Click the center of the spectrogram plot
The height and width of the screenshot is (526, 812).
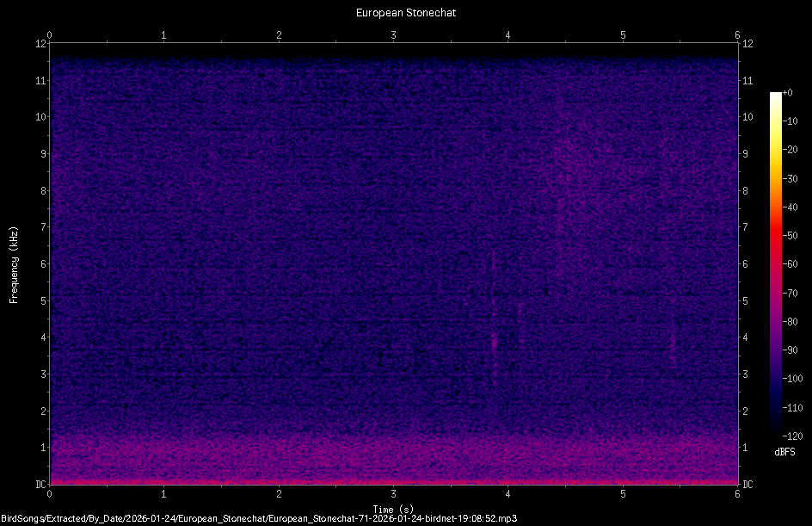(393, 263)
